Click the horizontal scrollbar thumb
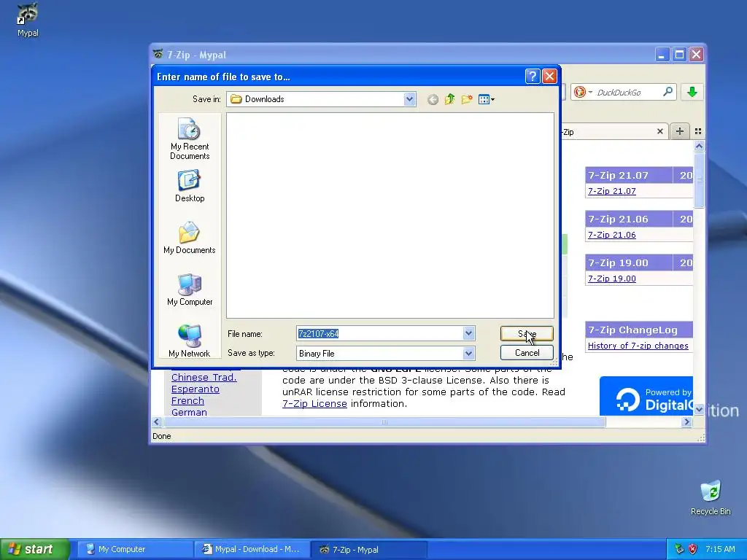This screenshot has height=560, width=747. 384,422
